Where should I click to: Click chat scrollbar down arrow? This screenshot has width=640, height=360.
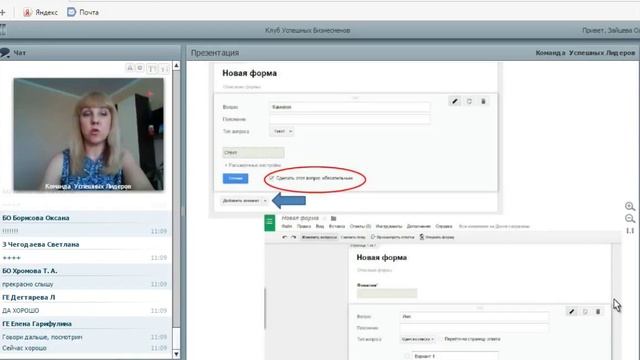pyautogui.click(x=176, y=354)
